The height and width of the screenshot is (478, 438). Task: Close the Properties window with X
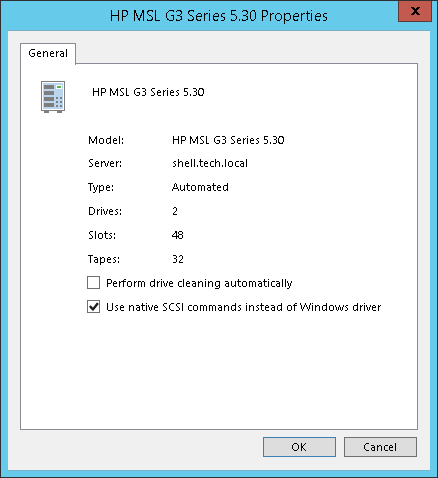(x=415, y=11)
